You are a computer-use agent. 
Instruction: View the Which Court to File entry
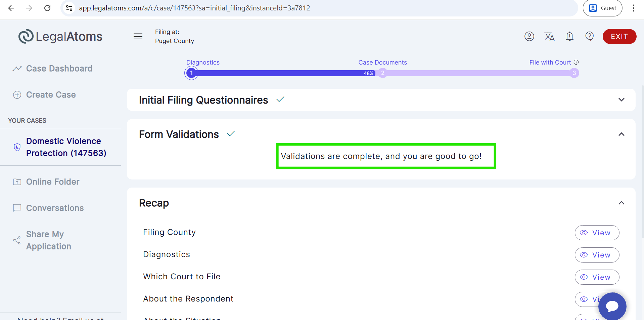coord(597,277)
